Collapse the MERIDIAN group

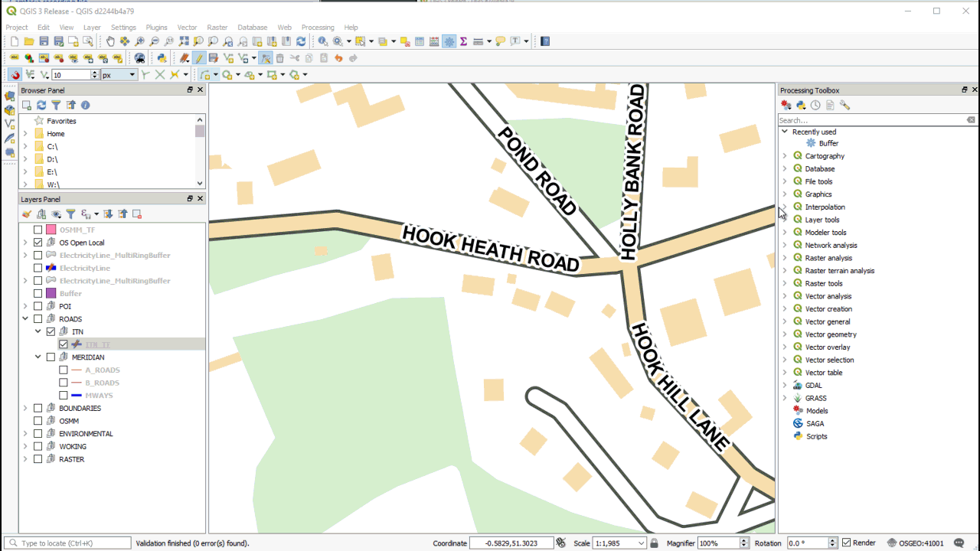coord(38,357)
